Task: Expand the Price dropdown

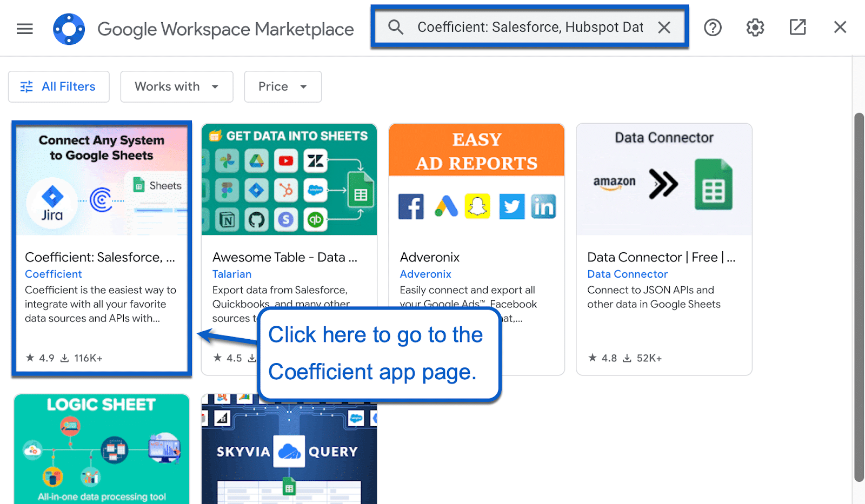Action: [283, 86]
